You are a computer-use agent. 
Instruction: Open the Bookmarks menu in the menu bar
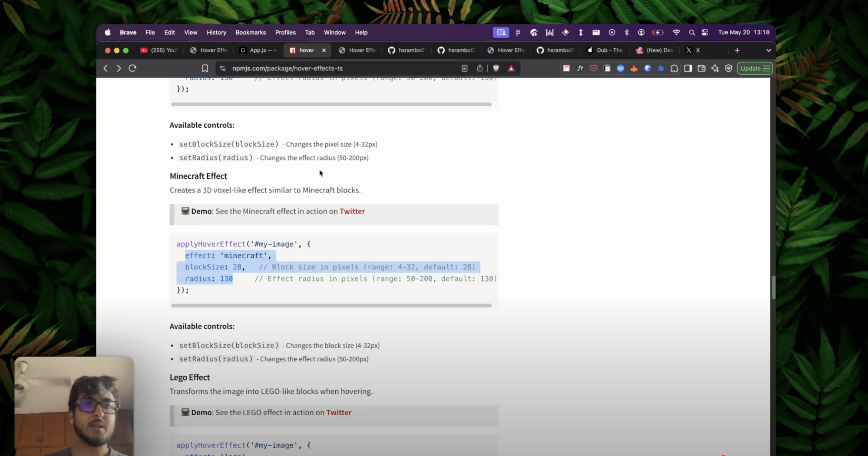[250, 32]
